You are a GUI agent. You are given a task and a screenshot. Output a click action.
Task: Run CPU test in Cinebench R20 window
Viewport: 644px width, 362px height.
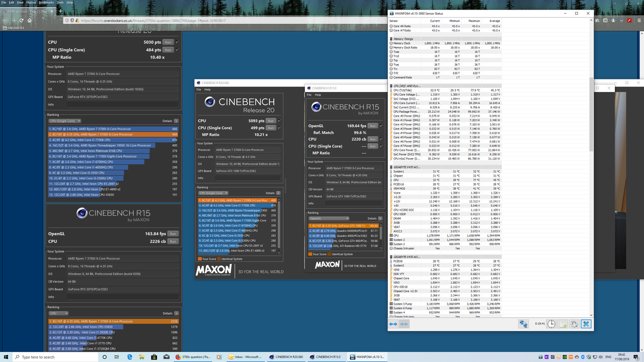coord(271,121)
